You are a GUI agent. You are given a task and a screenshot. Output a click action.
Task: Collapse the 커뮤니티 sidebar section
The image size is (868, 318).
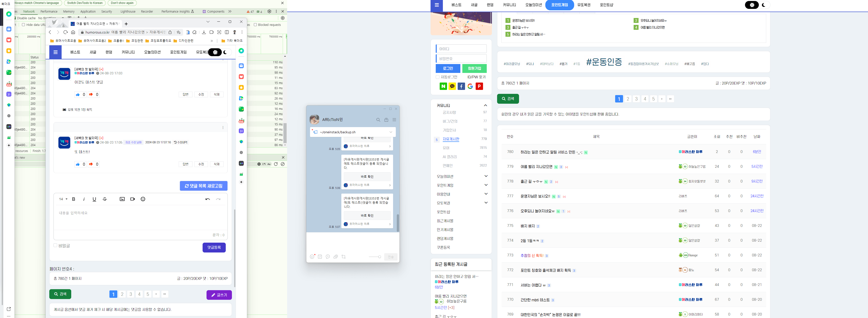(x=485, y=105)
